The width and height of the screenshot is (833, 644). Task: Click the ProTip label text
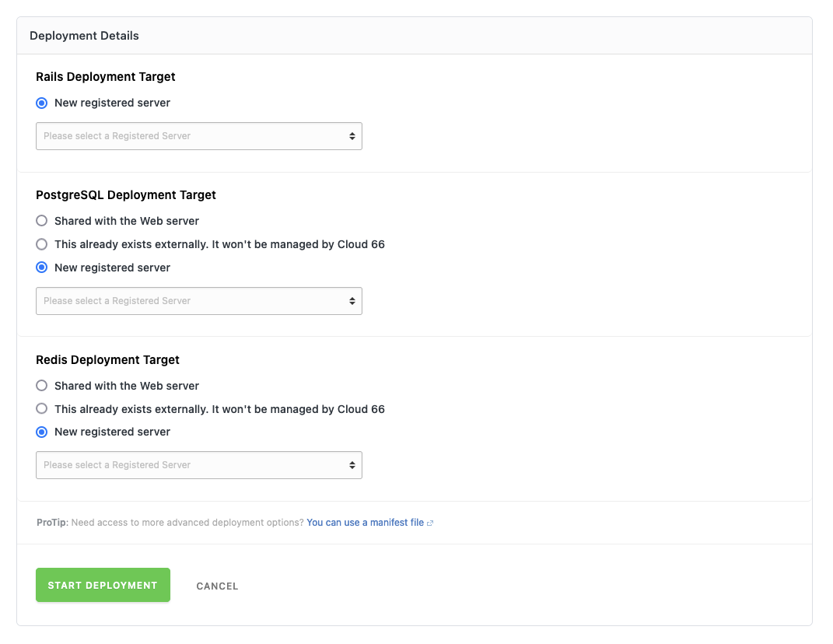pos(52,523)
